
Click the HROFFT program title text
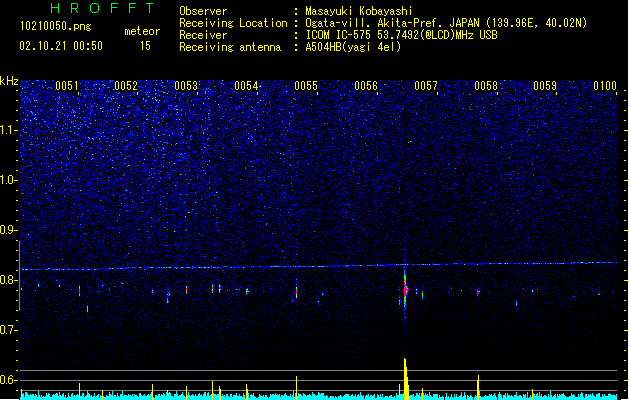point(102,8)
